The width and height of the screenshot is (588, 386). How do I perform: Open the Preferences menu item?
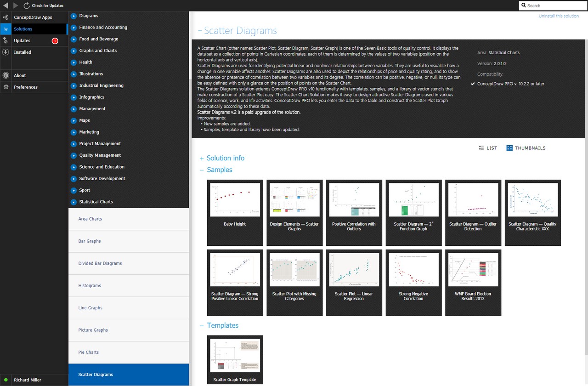tap(34, 87)
